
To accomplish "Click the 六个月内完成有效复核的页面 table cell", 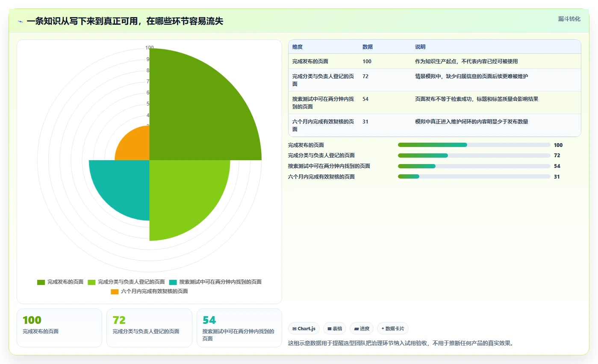I will pyautogui.click(x=323, y=125).
